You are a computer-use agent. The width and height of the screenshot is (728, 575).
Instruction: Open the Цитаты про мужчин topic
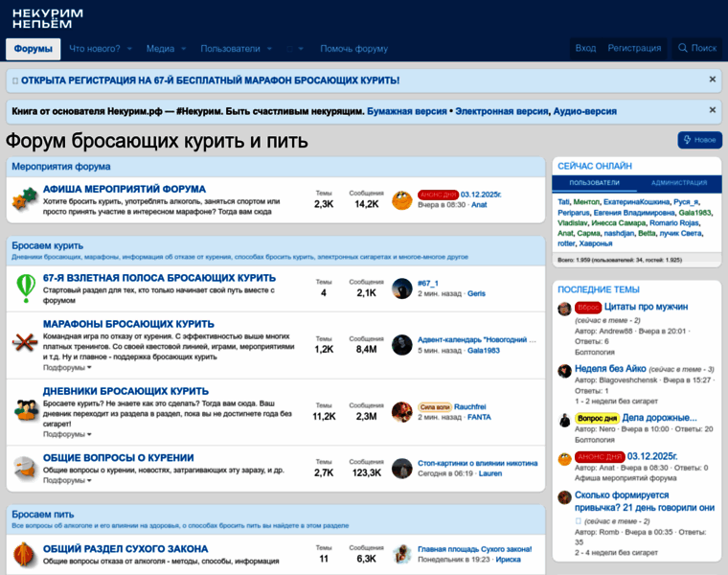(646, 307)
